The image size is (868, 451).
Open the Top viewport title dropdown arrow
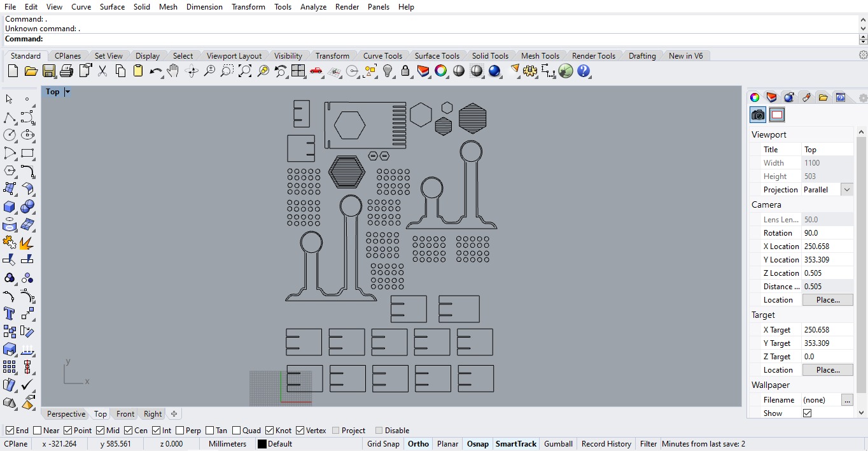click(67, 92)
